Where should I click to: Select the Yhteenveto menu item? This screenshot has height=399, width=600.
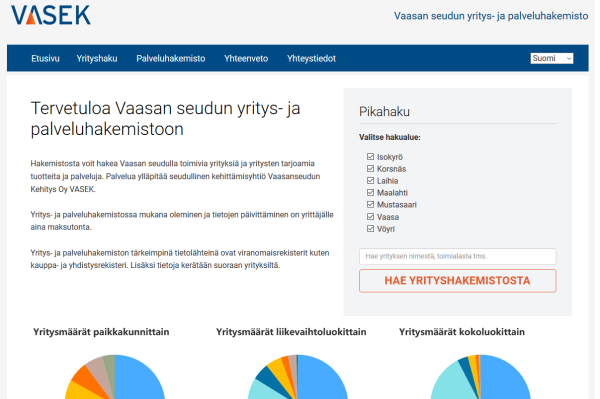click(x=246, y=59)
